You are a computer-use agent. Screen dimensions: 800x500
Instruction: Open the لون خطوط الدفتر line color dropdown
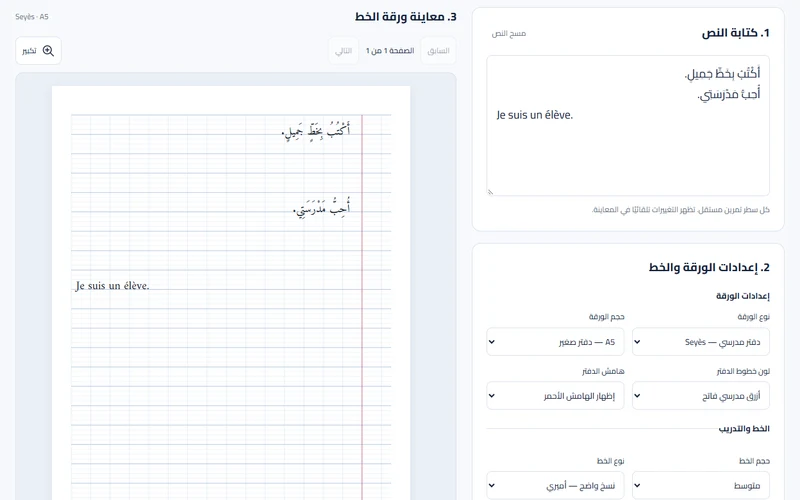(701, 395)
